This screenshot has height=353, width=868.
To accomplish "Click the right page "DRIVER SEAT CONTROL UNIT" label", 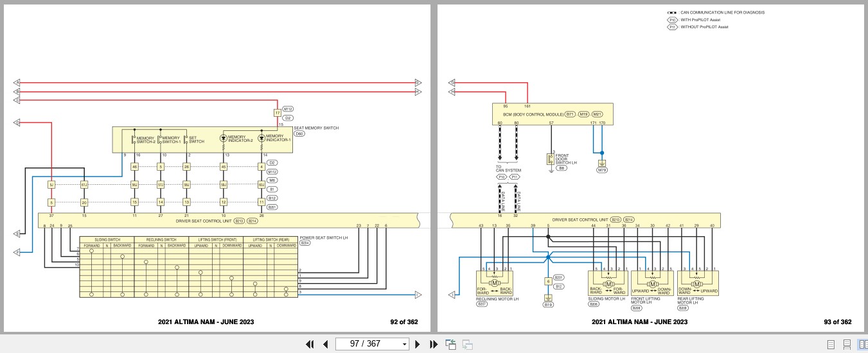I will click(x=580, y=220).
